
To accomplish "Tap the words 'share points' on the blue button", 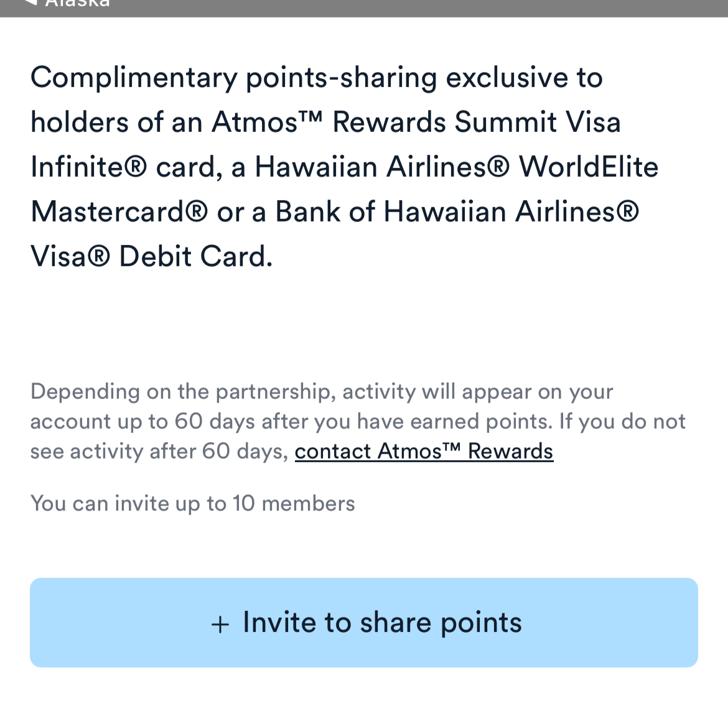I will pos(441,623).
